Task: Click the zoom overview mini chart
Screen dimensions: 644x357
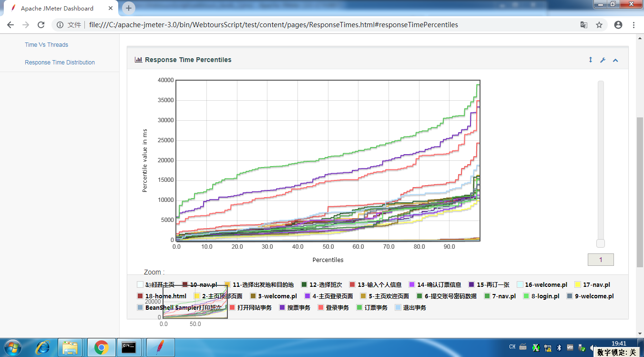Action: [x=195, y=302]
